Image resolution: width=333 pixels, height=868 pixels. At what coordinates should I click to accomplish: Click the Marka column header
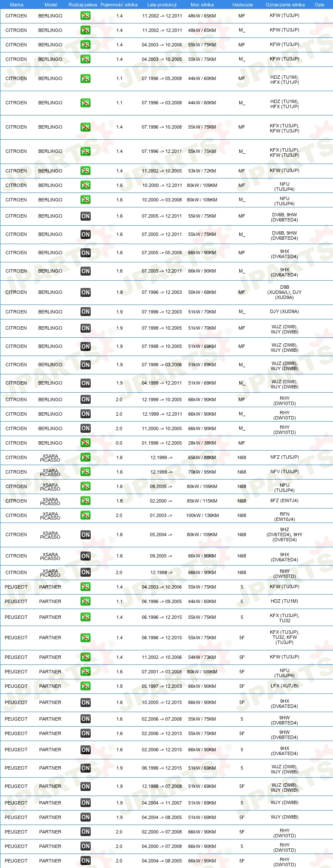click(17, 5)
